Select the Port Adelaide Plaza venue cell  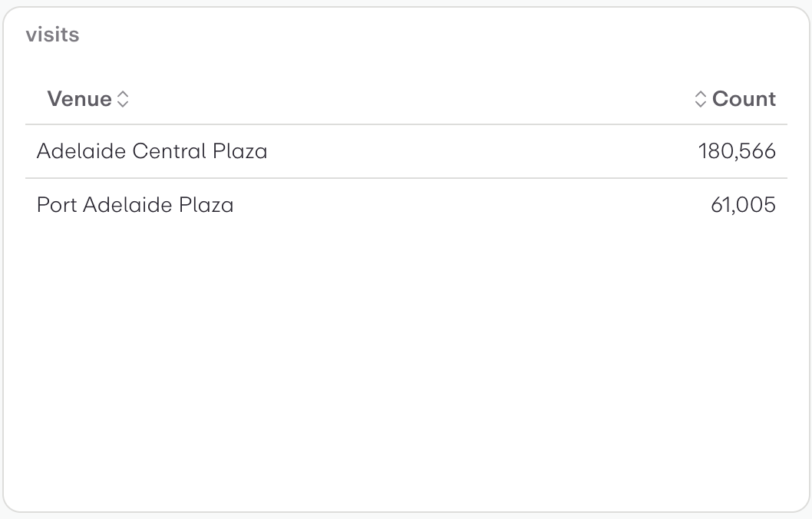pos(135,205)
